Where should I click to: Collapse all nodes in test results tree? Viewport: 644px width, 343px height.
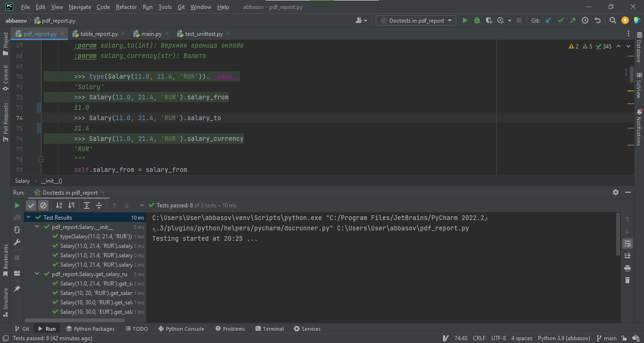coord(99,205)
